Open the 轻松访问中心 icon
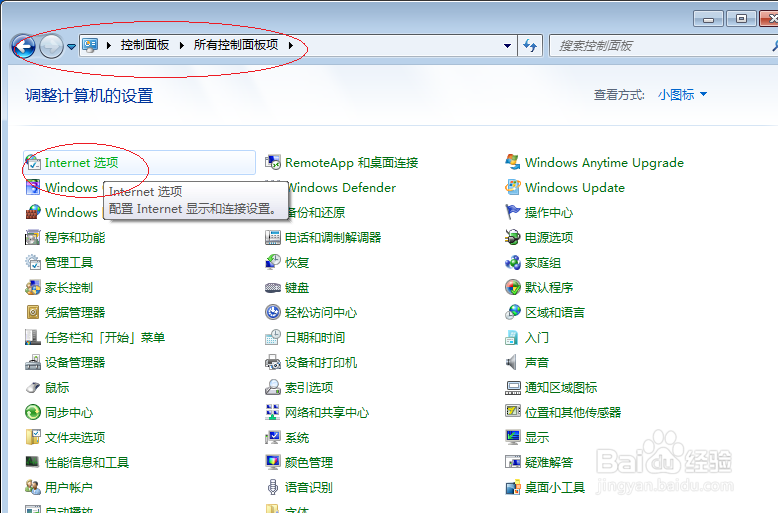The height and width of the screenshot is (513, 778). (273, 312)
